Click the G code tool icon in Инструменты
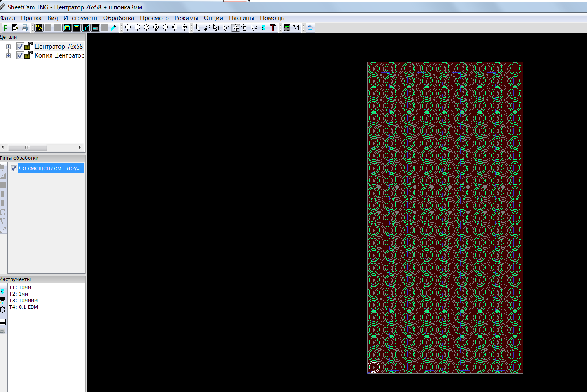 coord(2,310)
